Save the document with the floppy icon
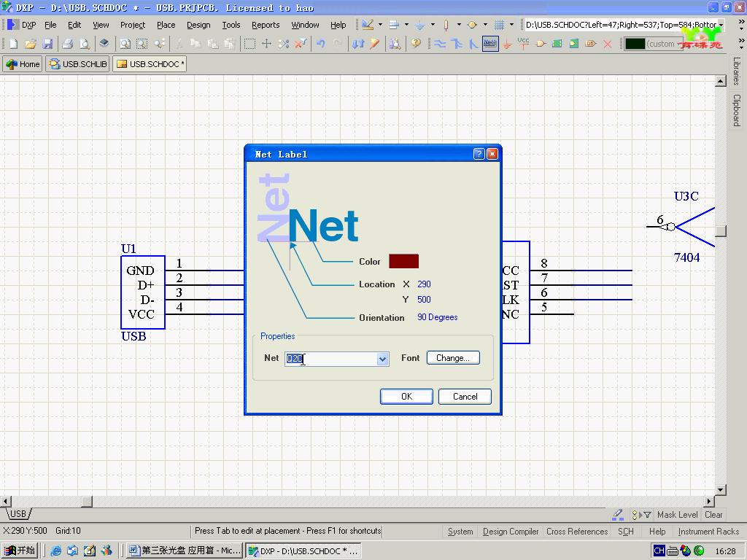Viewport: 747px width, 560px height. click(47, 44)
